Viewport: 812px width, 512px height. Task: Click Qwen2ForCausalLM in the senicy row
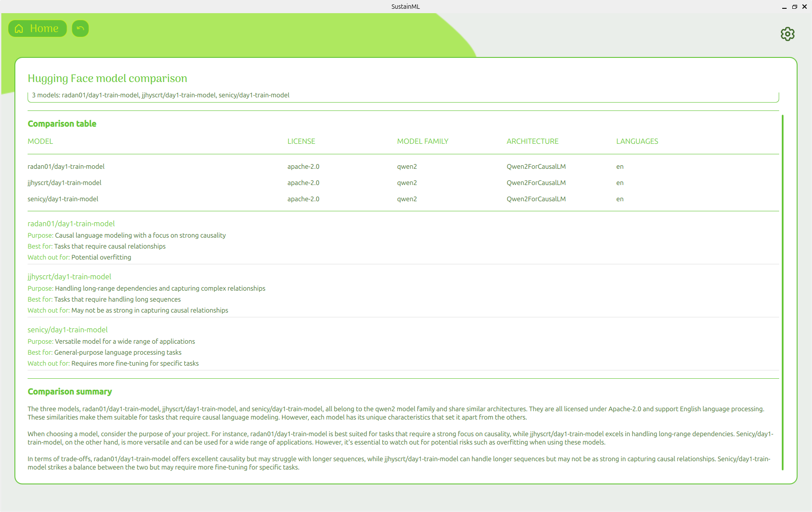[536, 199]
